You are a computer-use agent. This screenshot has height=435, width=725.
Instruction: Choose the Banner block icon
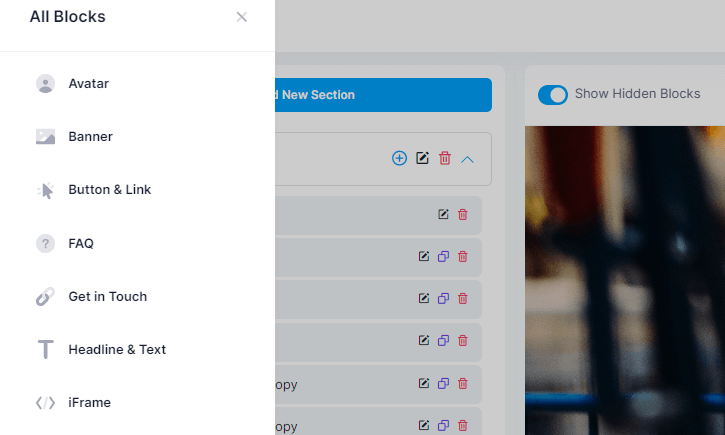pyautogui.click(x=45, y=137)
